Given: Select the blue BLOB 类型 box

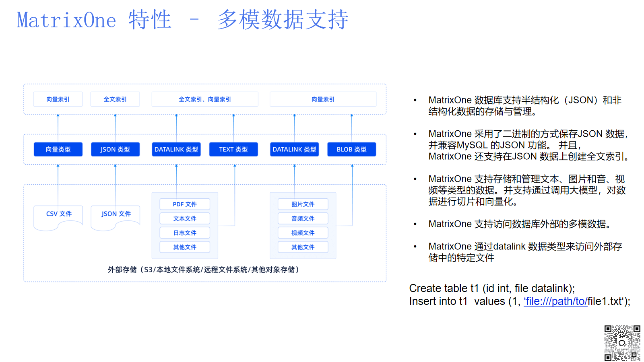Looking at the screenshot, I should click(x=352, y=149).
